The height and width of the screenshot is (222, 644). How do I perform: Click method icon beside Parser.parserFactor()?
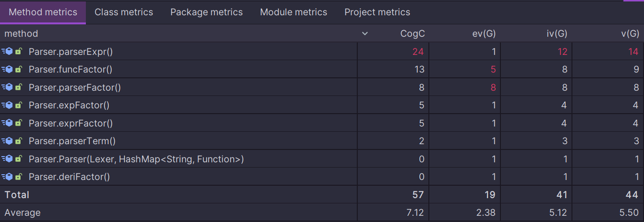coord(7,87)
